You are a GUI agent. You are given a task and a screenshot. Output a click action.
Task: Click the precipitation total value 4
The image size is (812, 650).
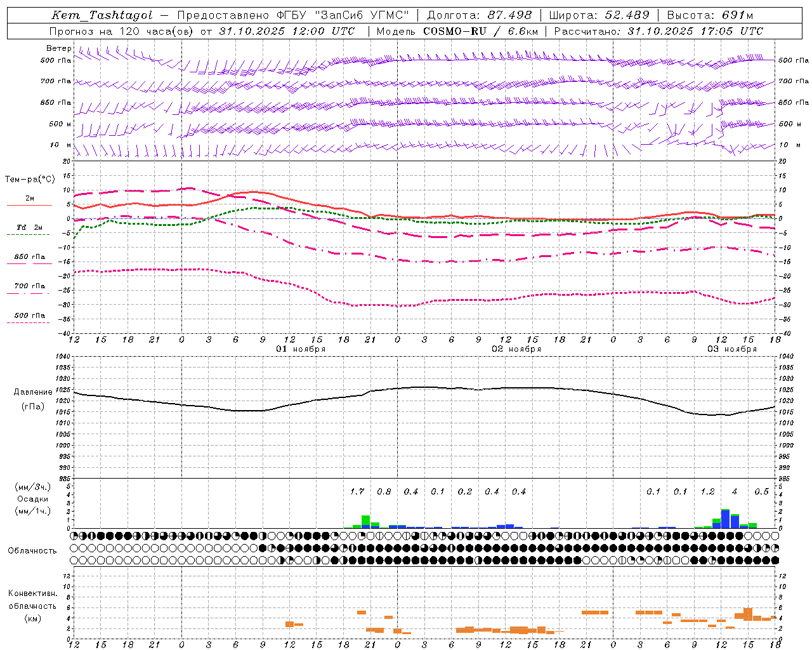pos(735,491)
